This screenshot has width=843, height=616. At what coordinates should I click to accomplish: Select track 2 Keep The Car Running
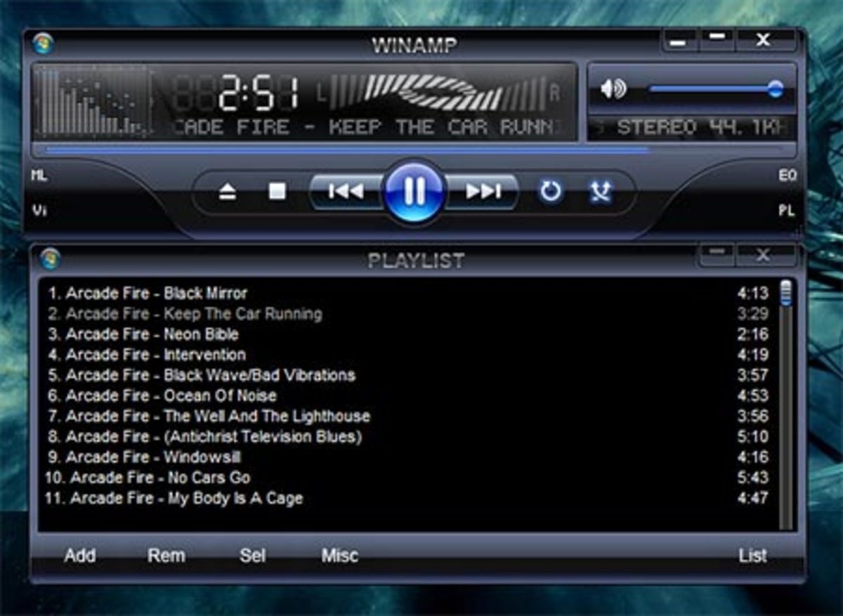pos(408,313)
